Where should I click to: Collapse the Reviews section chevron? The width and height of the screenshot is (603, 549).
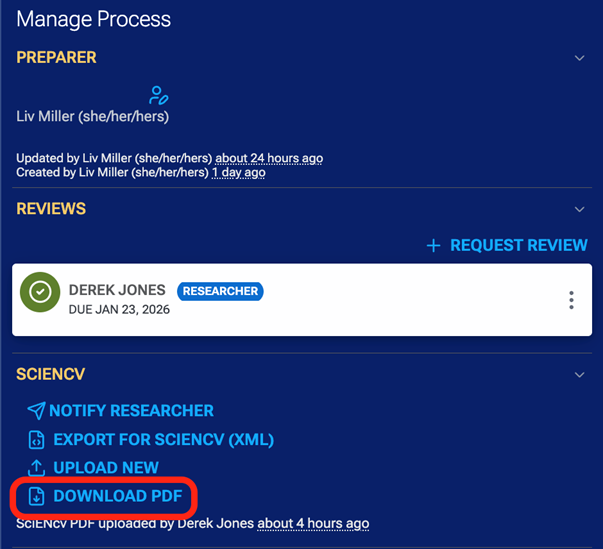[579, 209]
